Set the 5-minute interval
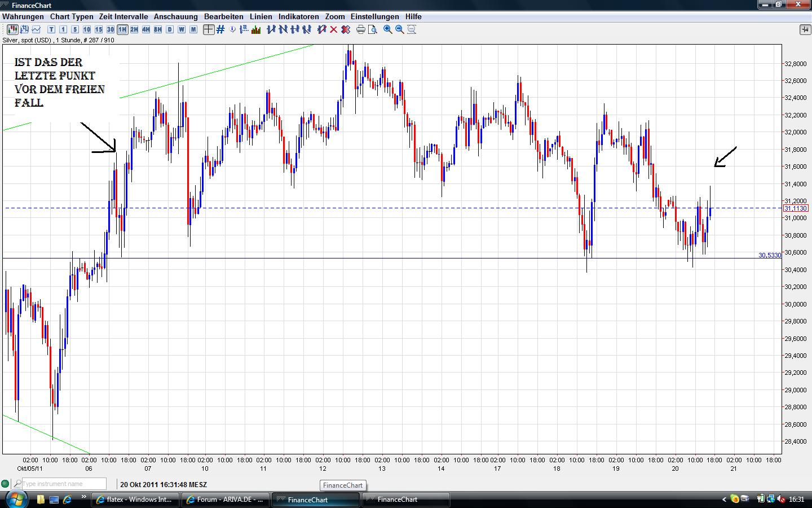Image resolution: width=812 pixels, height=508 pixels. click(x=75, y=29)
